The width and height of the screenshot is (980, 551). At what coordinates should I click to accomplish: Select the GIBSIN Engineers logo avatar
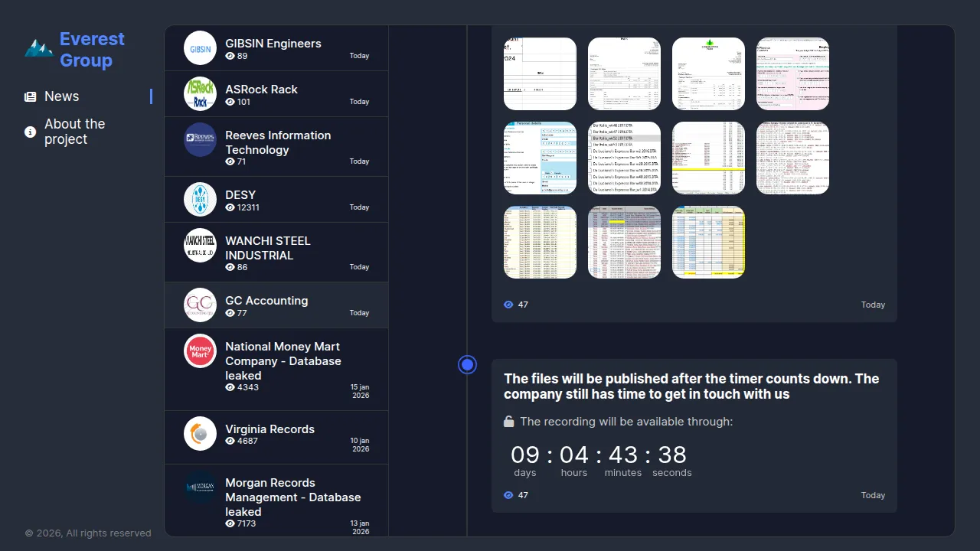point(201,48)
